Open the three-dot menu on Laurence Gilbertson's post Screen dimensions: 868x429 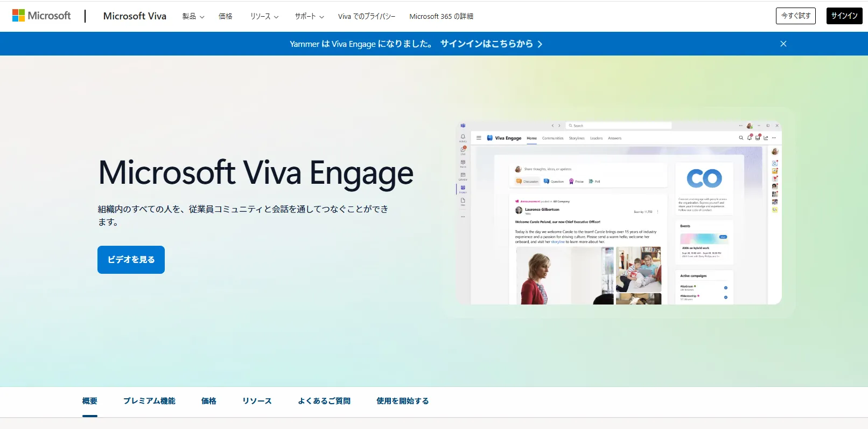658,212
